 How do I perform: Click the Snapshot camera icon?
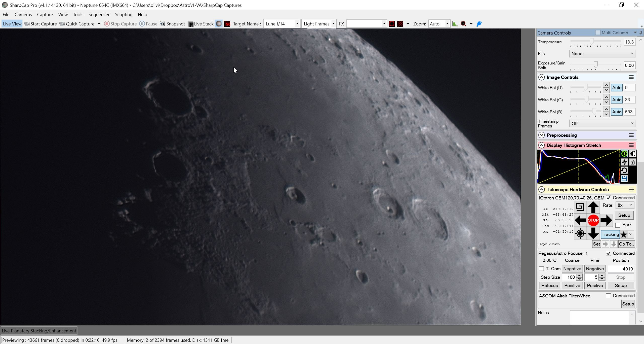[163, 24]
